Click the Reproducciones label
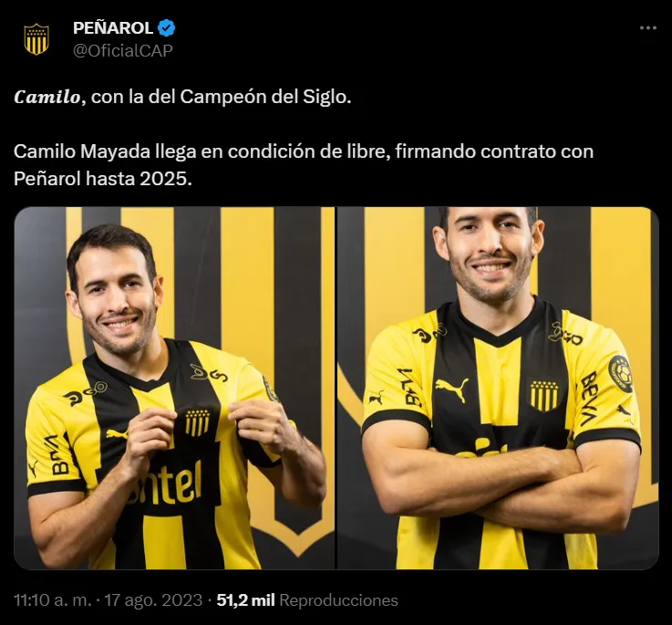Screen dimensions: 672x625 pos(338,600)
